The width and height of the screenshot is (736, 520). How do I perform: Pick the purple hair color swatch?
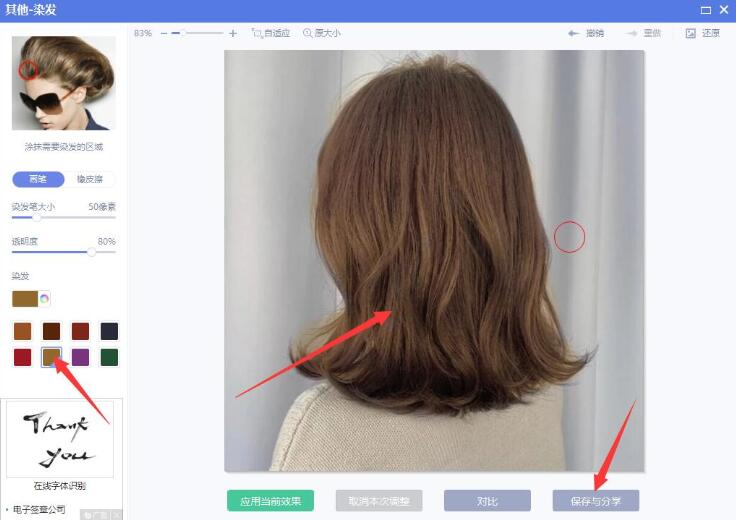80,357
